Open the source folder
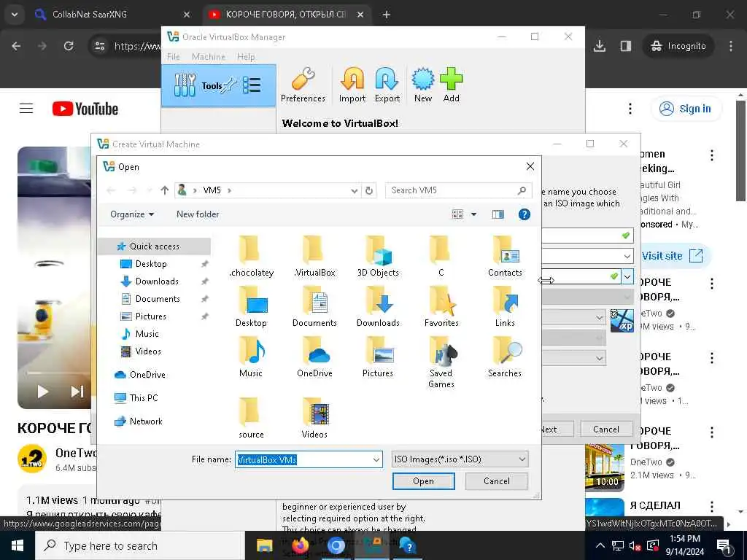Image resolution: width=747 pixels, height=560 pixels. (x=251, y=418)
